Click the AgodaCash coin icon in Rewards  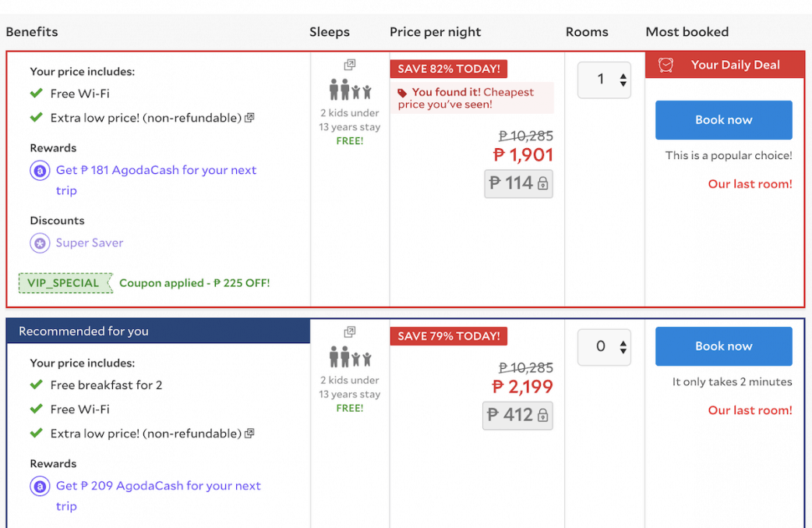coord(40,170)
